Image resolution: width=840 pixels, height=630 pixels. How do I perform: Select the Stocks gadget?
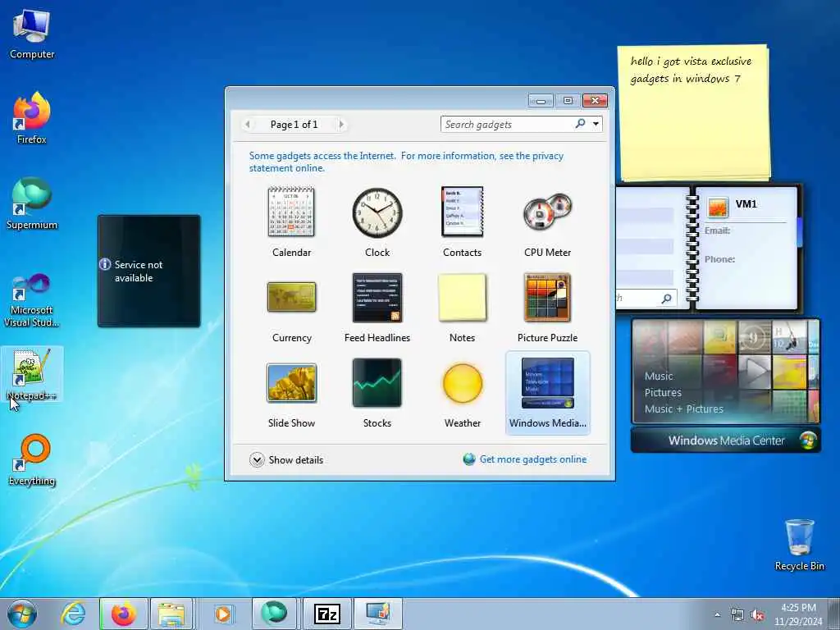click(x=377, y=393)
